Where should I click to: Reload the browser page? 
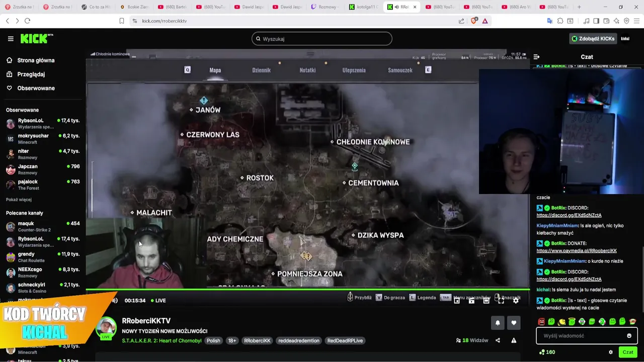click(x=27, y=21)
